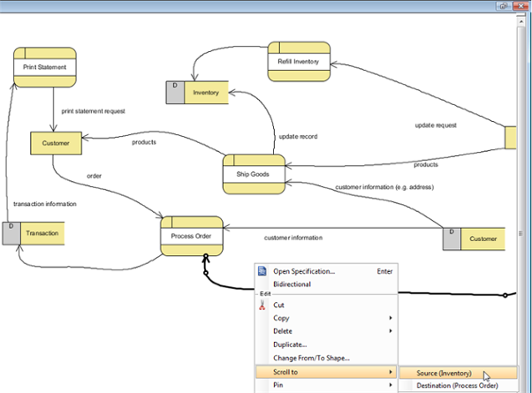
Task: Select the Refill Inventory process node
Action: tap(299, 62)
